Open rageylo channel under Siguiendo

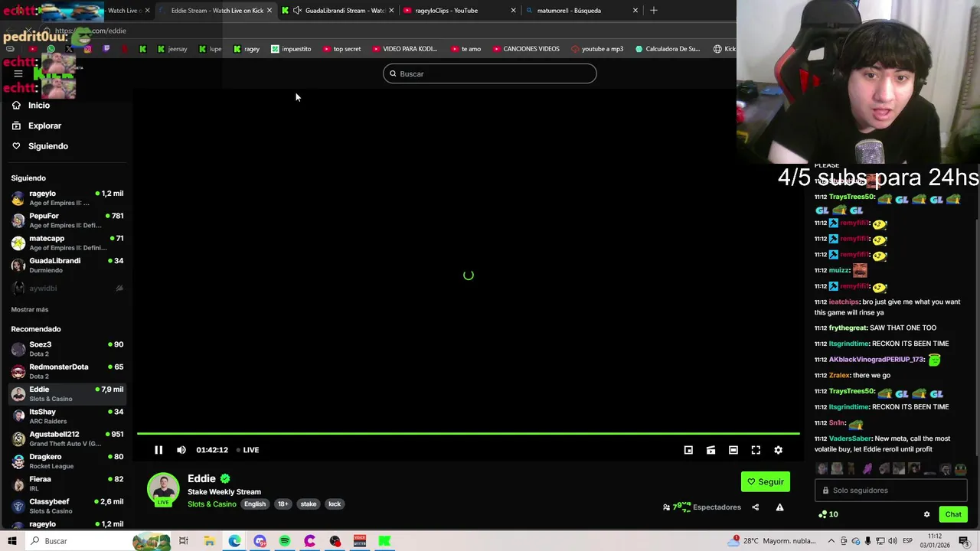67,197
